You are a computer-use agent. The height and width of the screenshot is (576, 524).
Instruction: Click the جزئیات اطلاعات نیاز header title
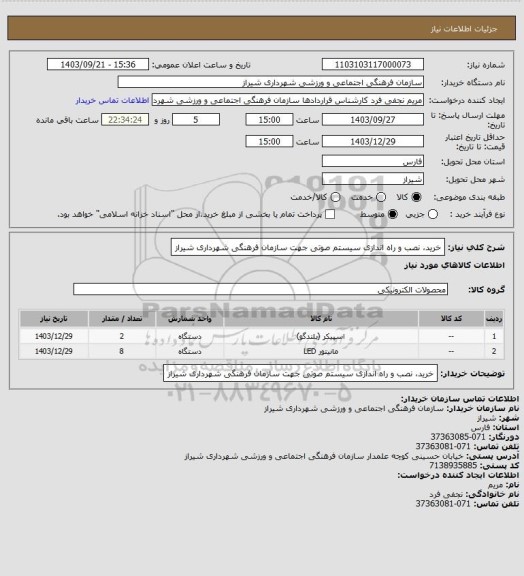click(x=464, y=29)
